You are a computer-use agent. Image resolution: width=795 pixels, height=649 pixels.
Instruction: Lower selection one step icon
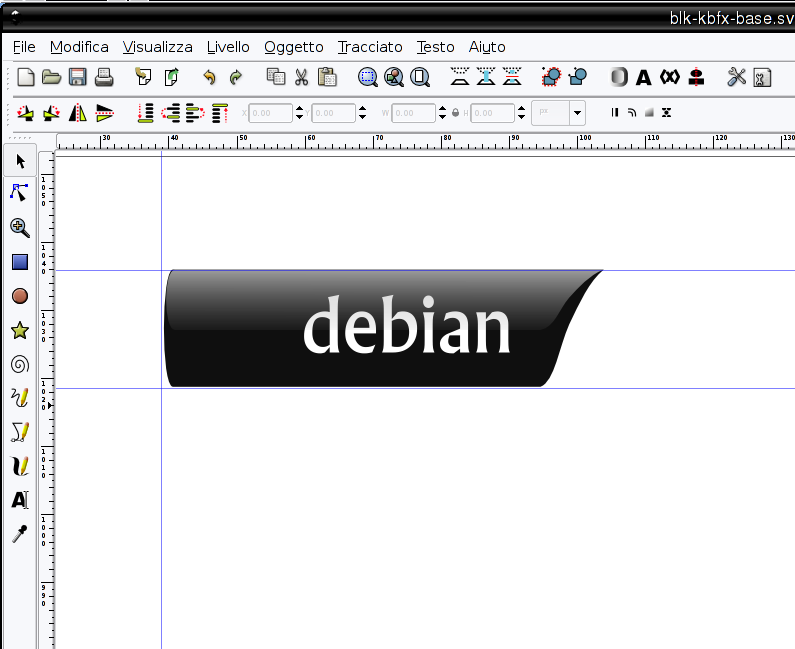[171, 113]
